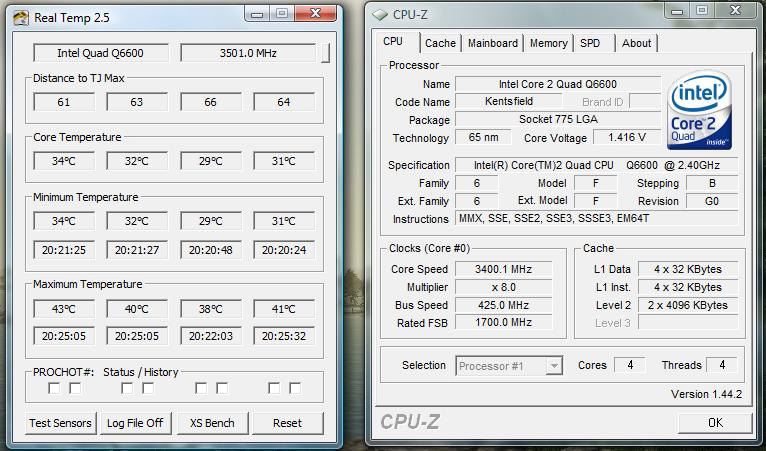Click the Distance to TJ Max value 61
This screenshot has height=451, width=766.
click(x=64, y=102)
